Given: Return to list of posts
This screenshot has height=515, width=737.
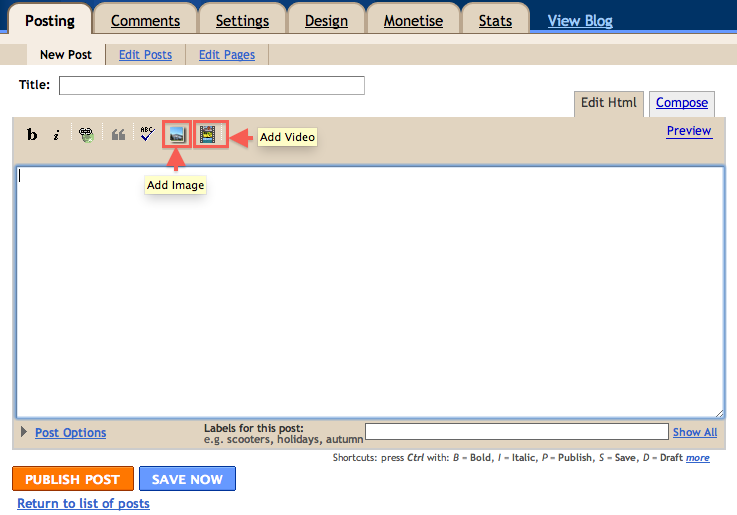Looking at the screenshot, I should 83,503.
